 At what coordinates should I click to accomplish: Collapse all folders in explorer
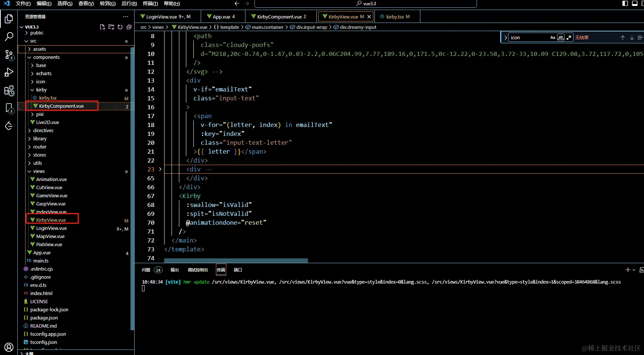(x=129, y=27)
